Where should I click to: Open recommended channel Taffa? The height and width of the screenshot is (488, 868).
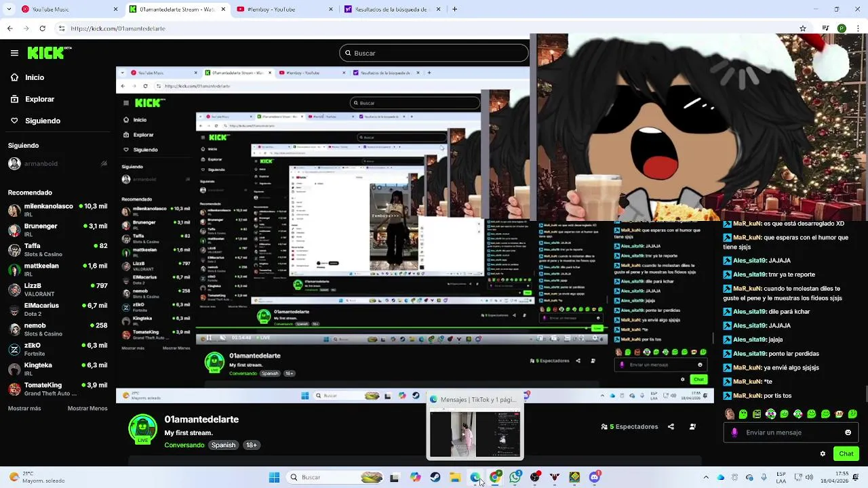coord(57,249)
